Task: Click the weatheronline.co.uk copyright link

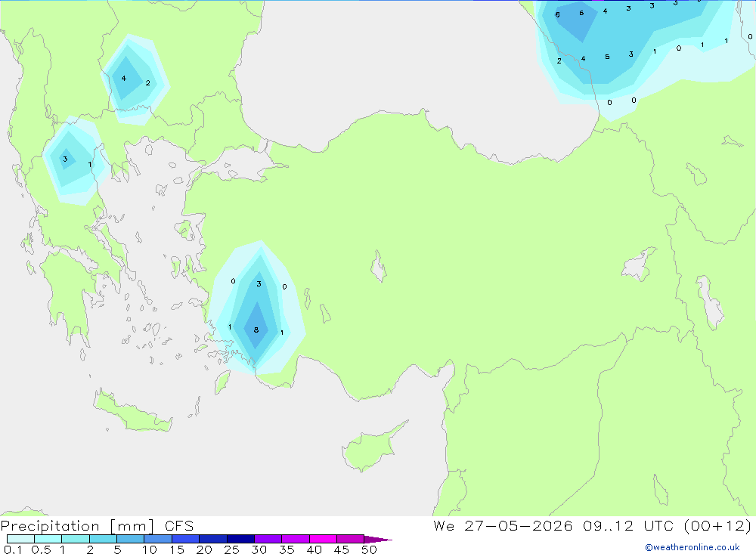Action: pyautogui.click(x=692, y=547)
